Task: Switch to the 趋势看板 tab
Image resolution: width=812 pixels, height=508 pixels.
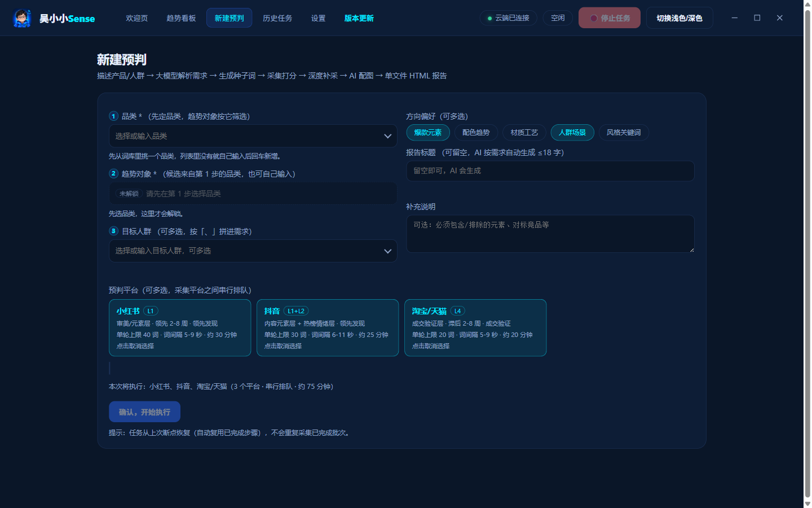Action: tap(181, 18)
